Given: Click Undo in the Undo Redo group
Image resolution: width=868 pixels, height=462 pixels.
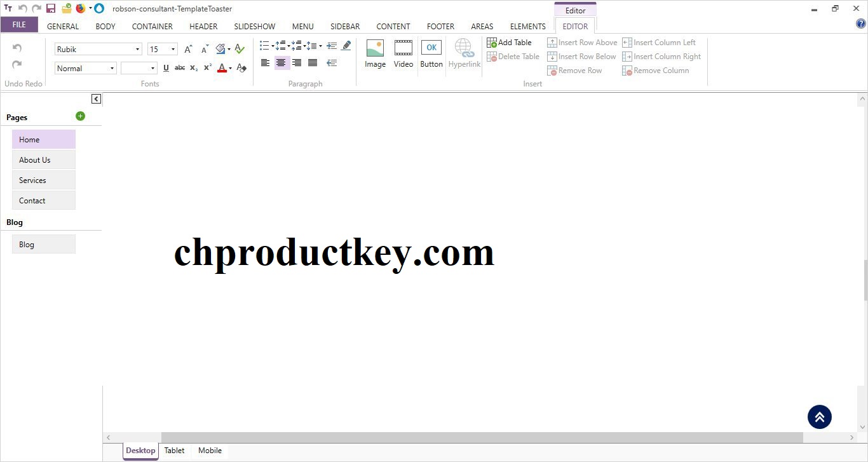Looking at the screenshot, I should point(17,48).
